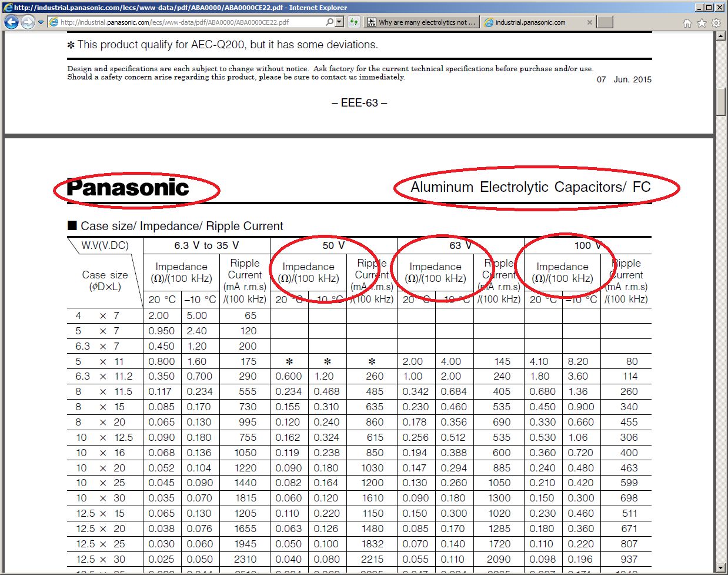
Task: Open a new blank tab
Action: [x=605, y=22]
